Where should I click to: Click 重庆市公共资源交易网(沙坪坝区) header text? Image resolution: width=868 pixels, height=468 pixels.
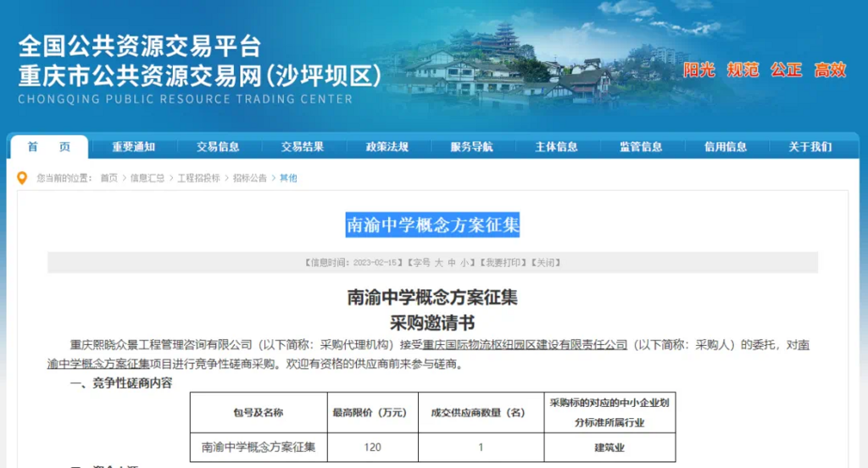(200, 75)
